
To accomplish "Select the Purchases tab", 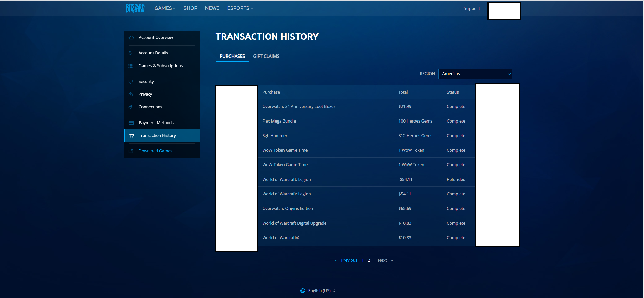I will point(232,56).
